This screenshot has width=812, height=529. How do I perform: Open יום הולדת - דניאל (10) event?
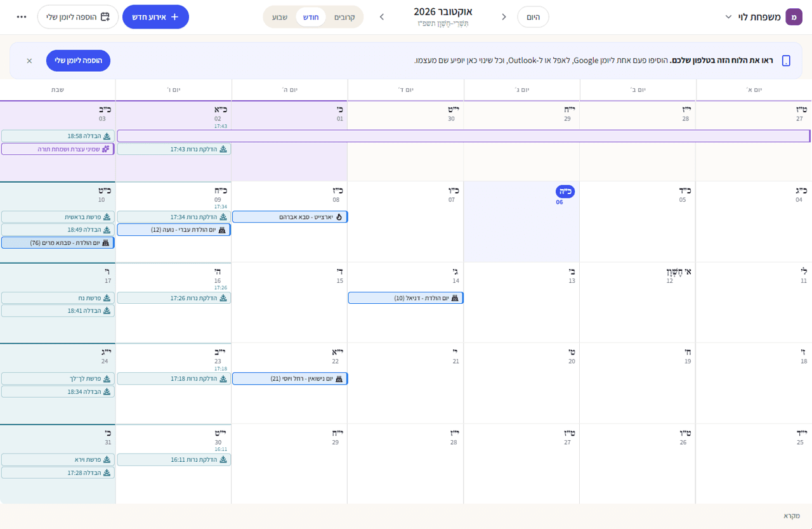406,297
